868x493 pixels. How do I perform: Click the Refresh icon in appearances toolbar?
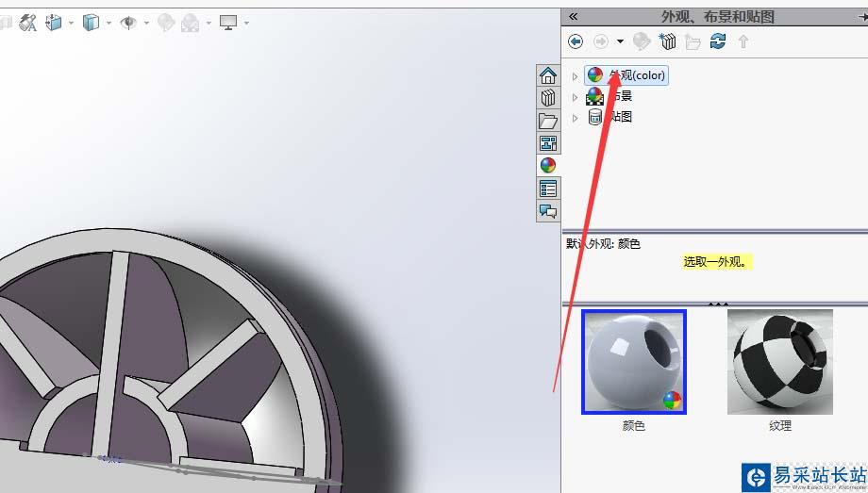(718, 41)
